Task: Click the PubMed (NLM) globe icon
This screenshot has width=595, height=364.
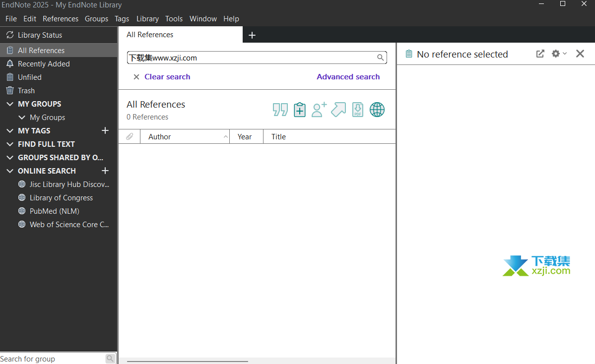Action: pos(22,211)
